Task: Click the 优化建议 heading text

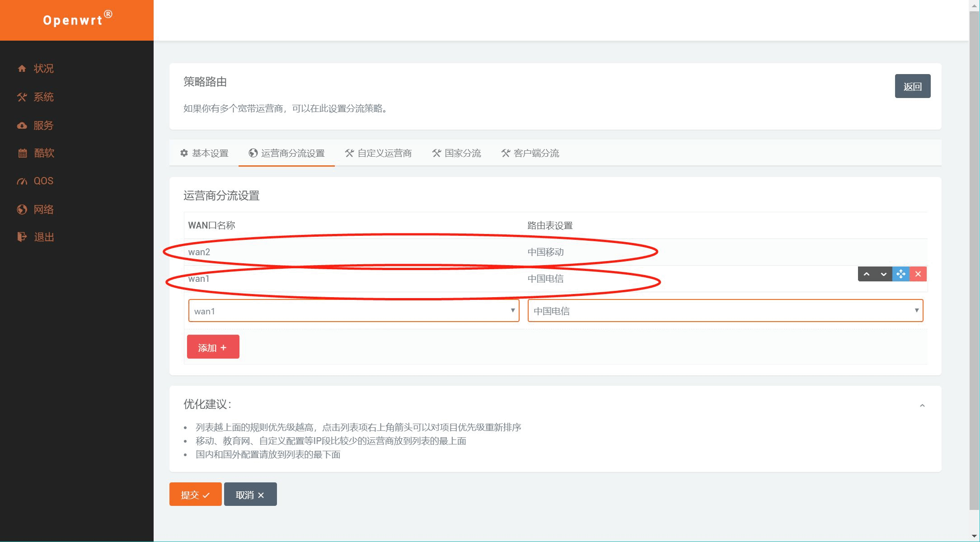Action: click(207, 404)
